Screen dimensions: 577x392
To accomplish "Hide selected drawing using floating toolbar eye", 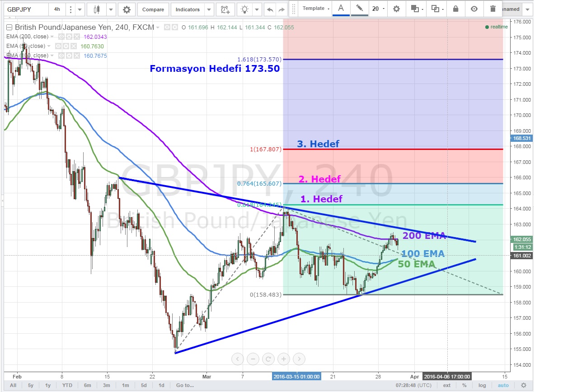I will coord(474,9).
